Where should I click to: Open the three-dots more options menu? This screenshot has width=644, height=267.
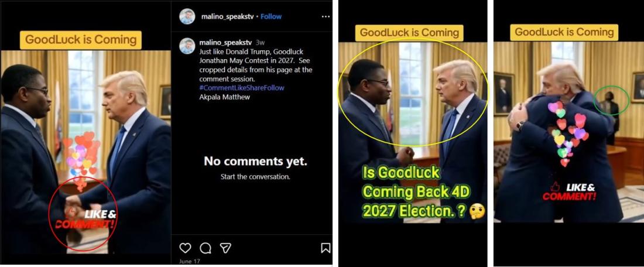tap(326, 16)
